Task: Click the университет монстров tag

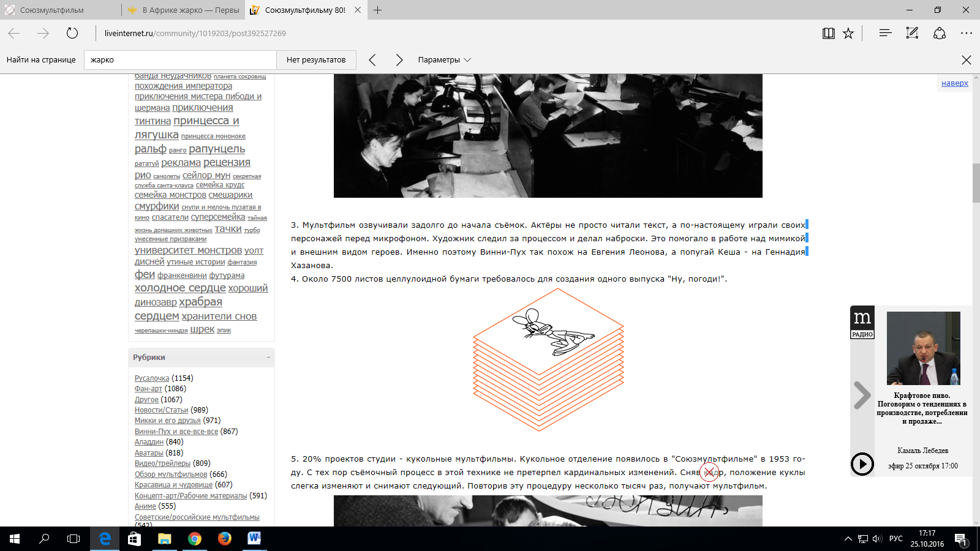Action: point(188,250)
